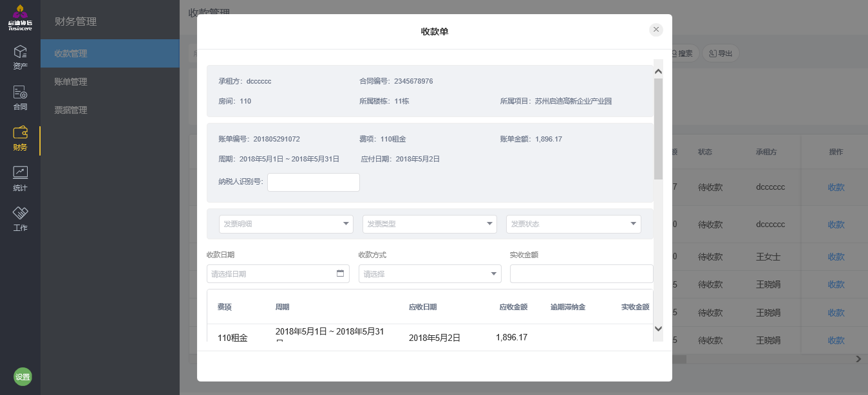This screenshot has height=395, width=868.
Task: Open calendar icon in 收款日期 field
Action: (x=340, y=273)
